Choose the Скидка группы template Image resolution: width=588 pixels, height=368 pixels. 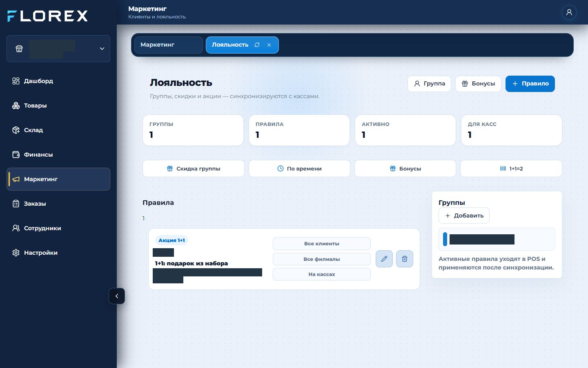tap(194, 168)
